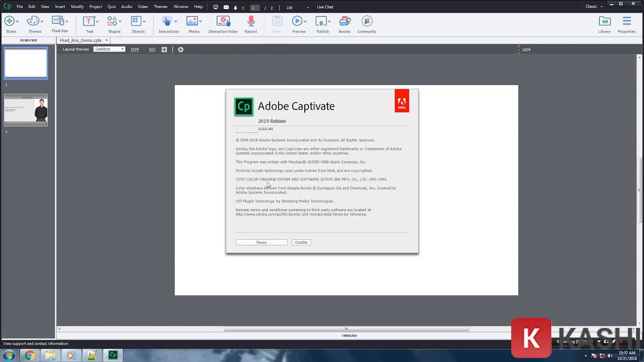Click the Publish icon
Image resolution: width=644 pixels, height=362 pixels.
point(321,21)
